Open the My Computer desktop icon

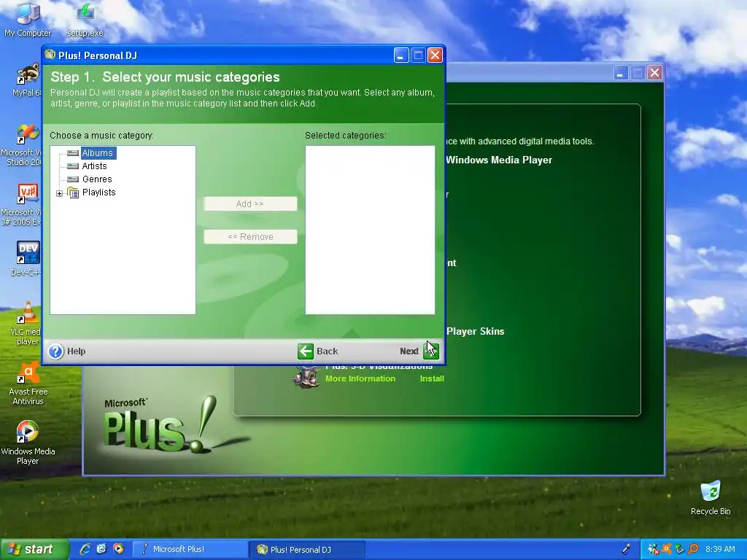28,19
